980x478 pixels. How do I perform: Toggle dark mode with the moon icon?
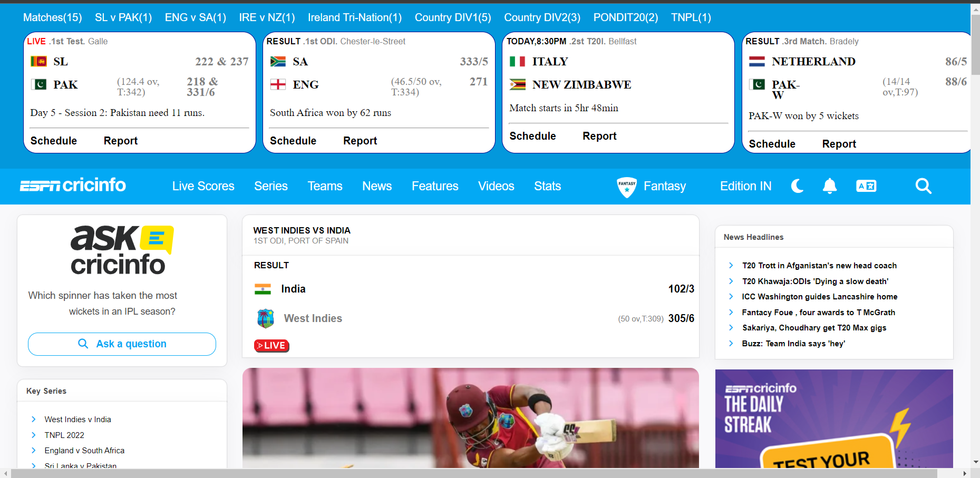[x=797, y=186]
